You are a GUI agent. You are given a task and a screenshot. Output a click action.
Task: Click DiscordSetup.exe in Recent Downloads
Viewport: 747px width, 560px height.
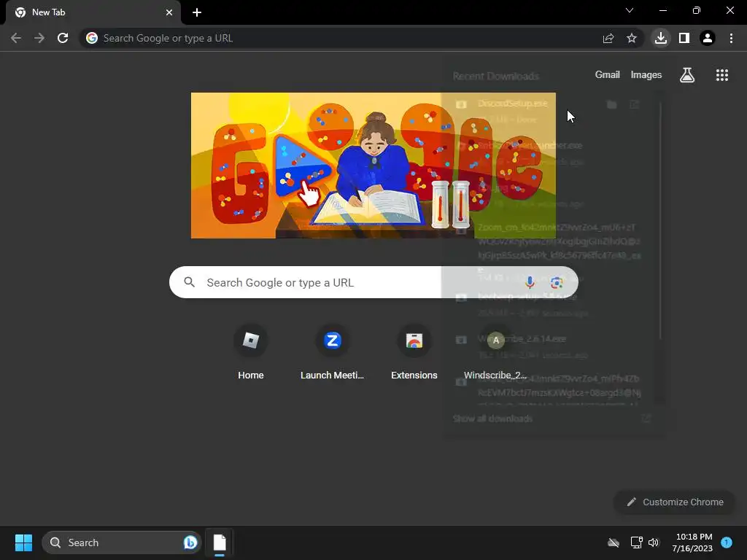point(513,104)
